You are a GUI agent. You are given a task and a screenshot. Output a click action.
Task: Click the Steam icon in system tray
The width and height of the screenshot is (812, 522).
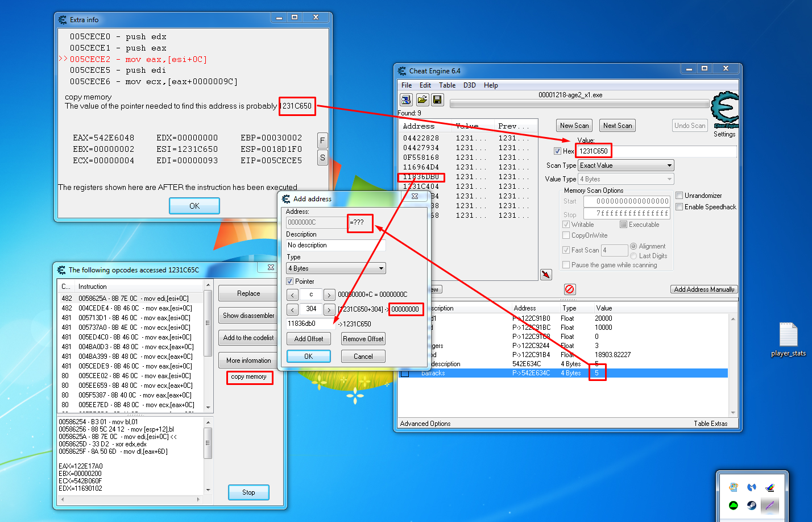coord(751,505)
